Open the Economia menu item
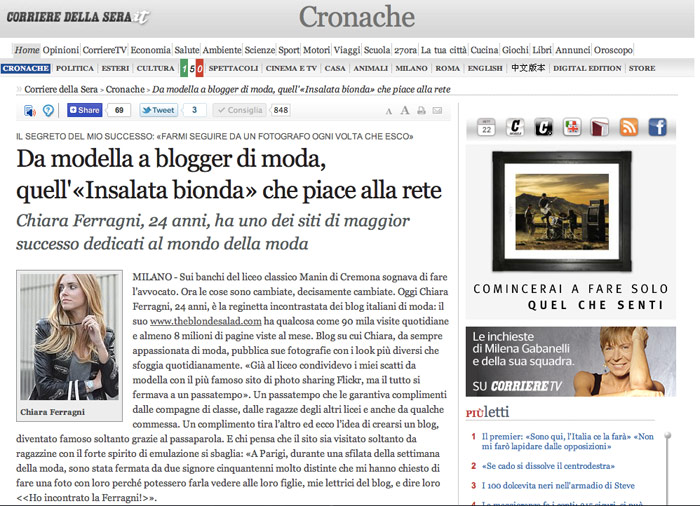The width and height of the screenshot is (700, 506). [x=150, y=50]
